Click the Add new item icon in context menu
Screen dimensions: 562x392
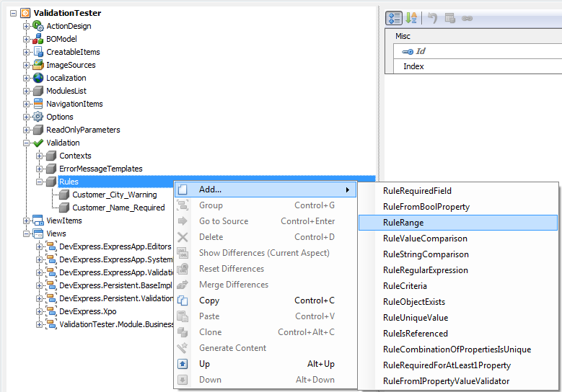click(x=183, y=190)
